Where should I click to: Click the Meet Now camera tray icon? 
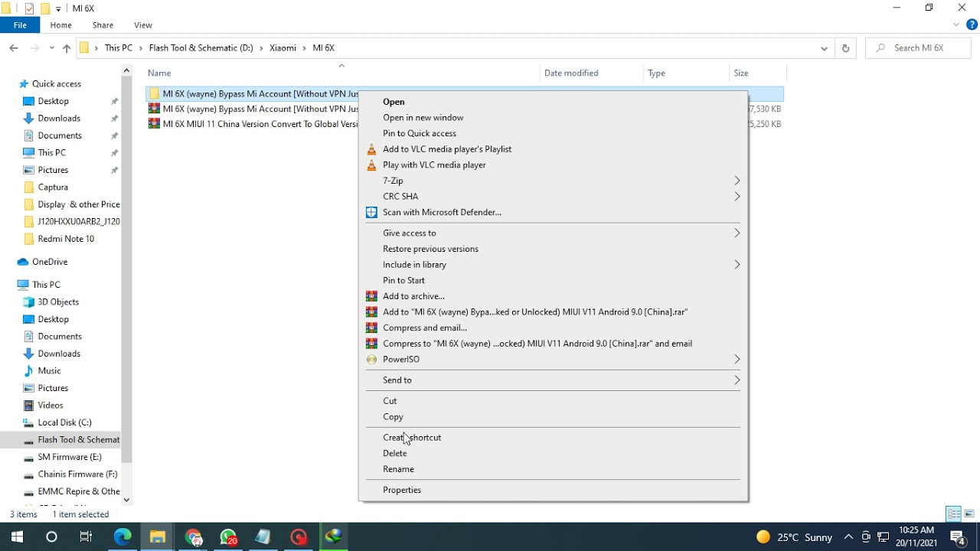tap(866, 536)
